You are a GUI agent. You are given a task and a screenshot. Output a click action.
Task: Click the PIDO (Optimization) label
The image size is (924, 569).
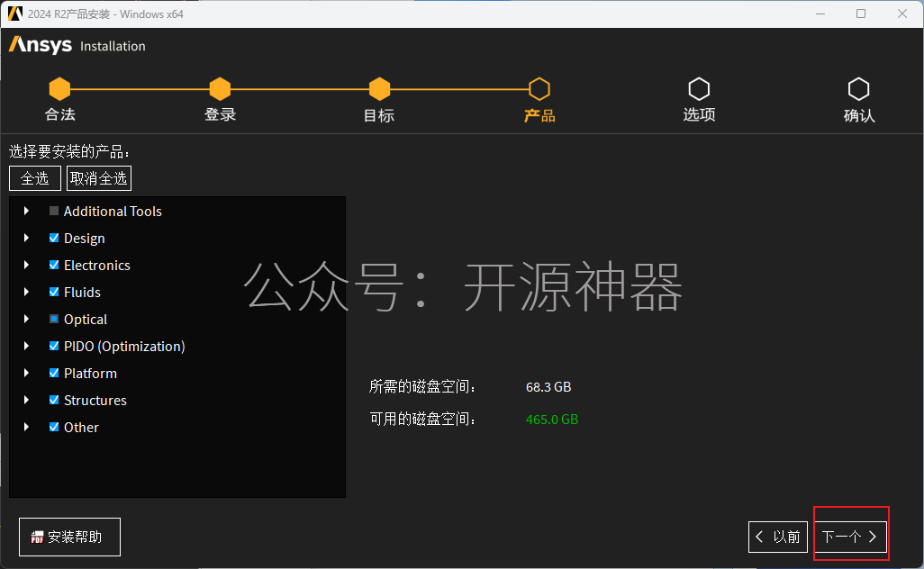(x=124, y=347)
